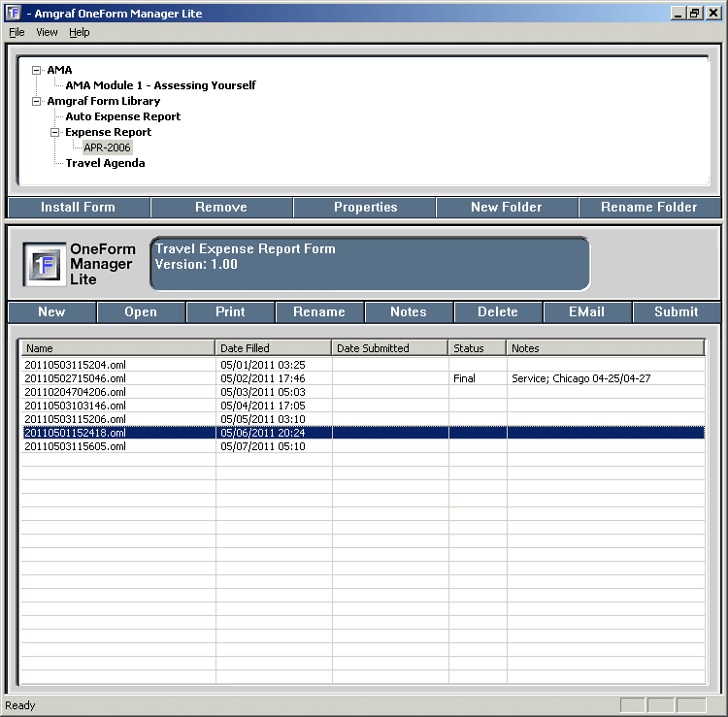Select Auto Expense Report in tree

122,116
